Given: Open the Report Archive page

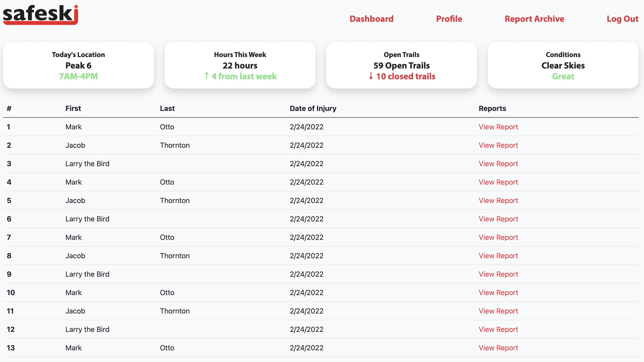Looking at the screenshot, I should (x=534, y=19).
